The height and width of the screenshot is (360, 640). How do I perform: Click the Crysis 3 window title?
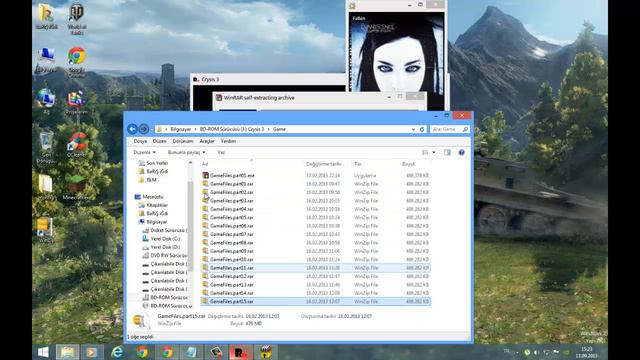210,79
